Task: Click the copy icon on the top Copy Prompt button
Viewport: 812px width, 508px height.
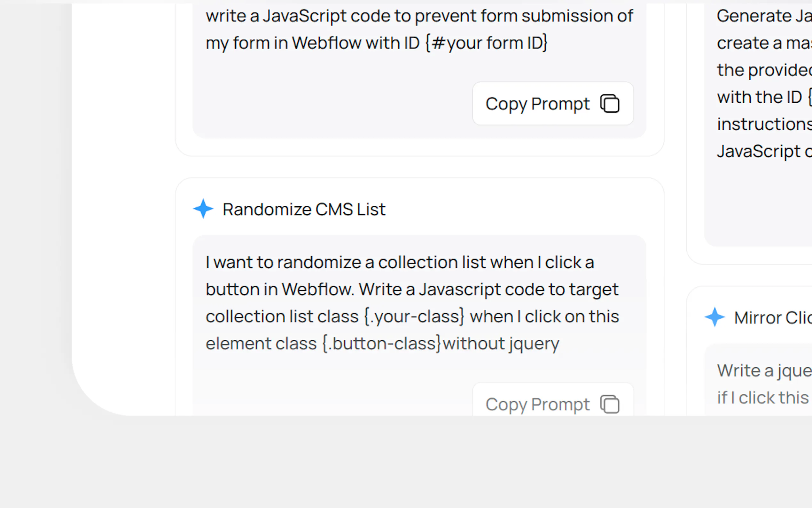Action: 609,103
